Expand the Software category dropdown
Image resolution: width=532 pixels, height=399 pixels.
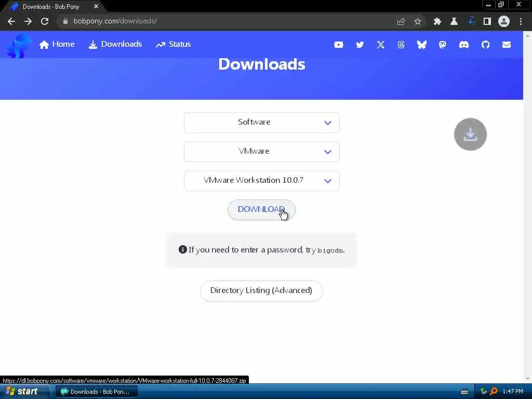tap(262, 123)
